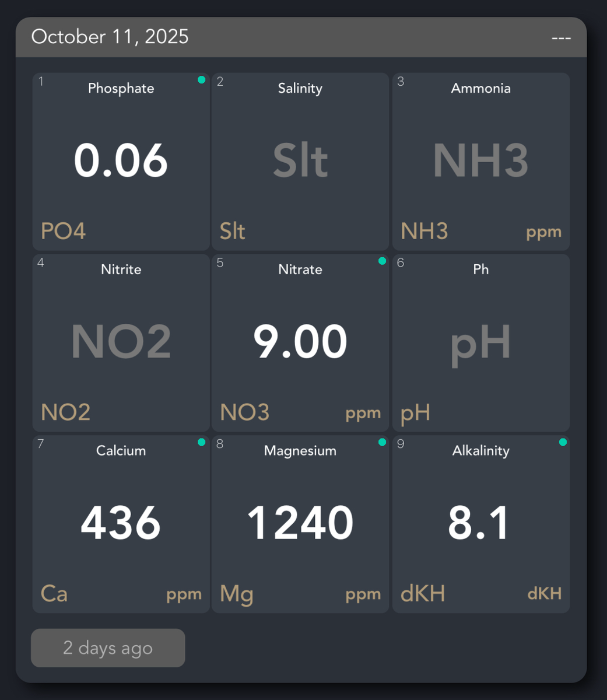The image size is (607, 700).
Task: Open the Phosphate 0.06 reading tile
Action: pyautogui.click(x=121, y=161)
